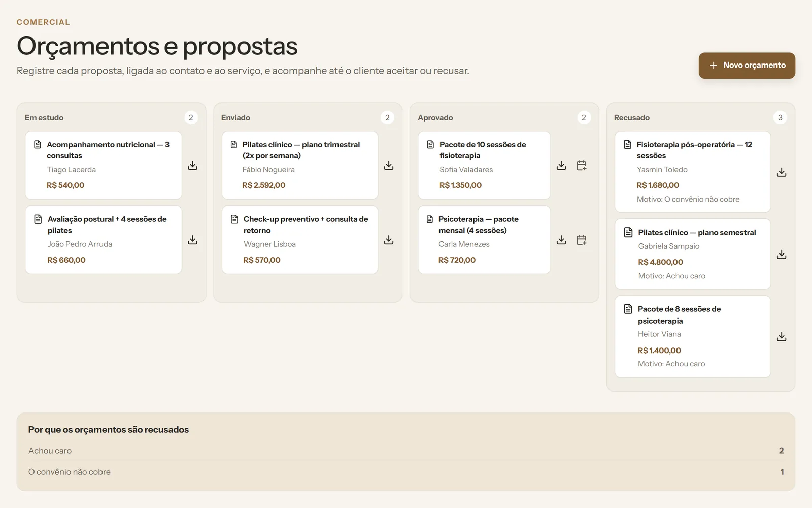Download the Psicoterapia pacote mensal proposal
The width and height of the screenshot is (812, 508).
click(561, 240)
